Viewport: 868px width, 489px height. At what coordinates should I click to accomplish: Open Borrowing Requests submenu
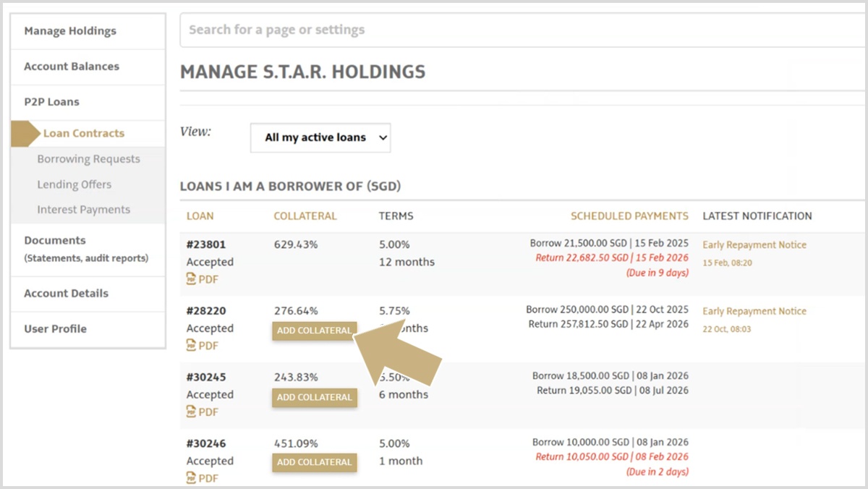point(89,159)
